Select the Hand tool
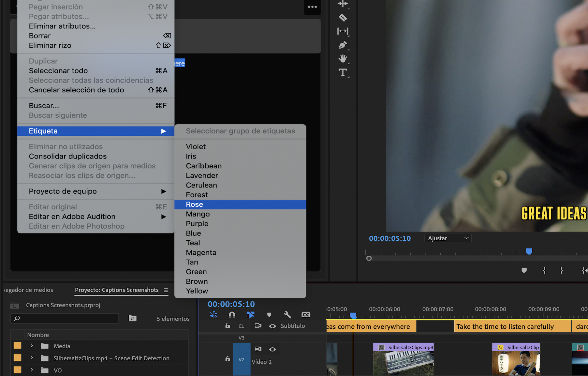The image size is (588, 376). 343,59
